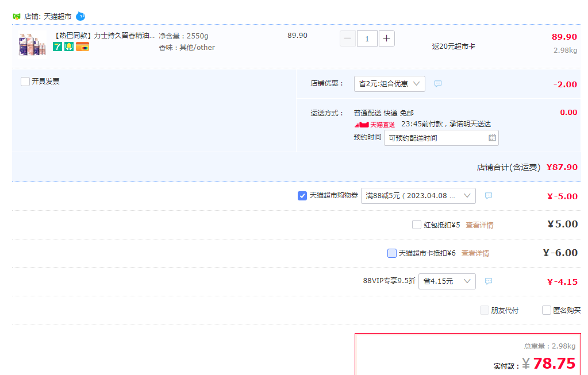Image resolution: width=588 pixels, height=375 pixels.
Task: Select the 朋友代付 checkbox
Action: point(485,310)
